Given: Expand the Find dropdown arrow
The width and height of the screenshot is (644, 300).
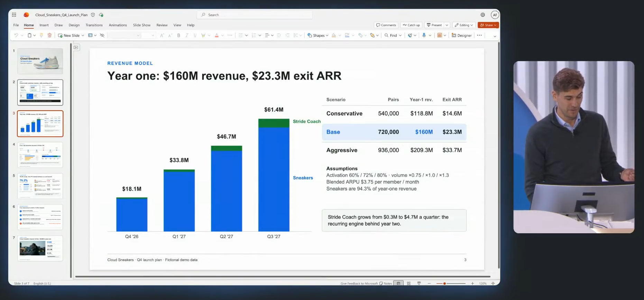Looking at the screenshot, I should tap(401, 35).
